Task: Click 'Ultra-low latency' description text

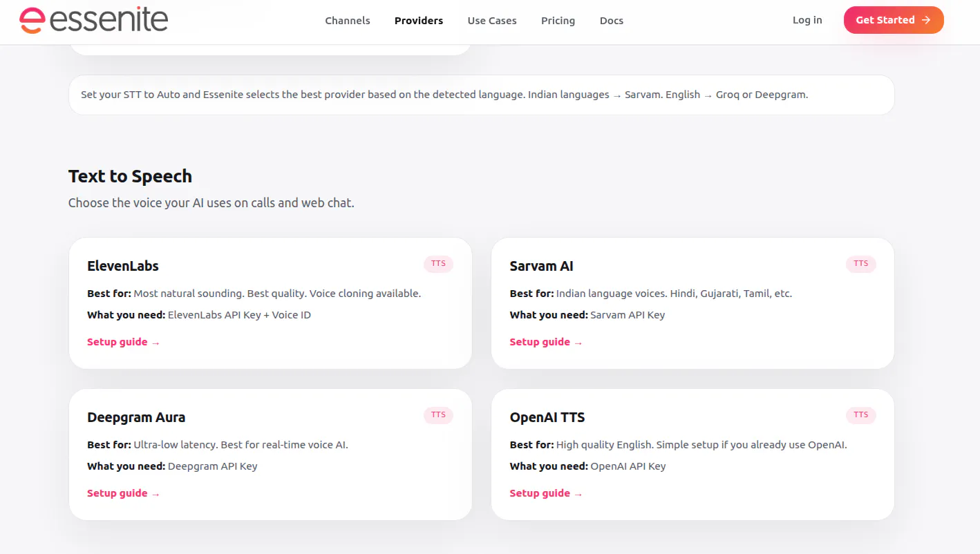Action: pos(241,445)
